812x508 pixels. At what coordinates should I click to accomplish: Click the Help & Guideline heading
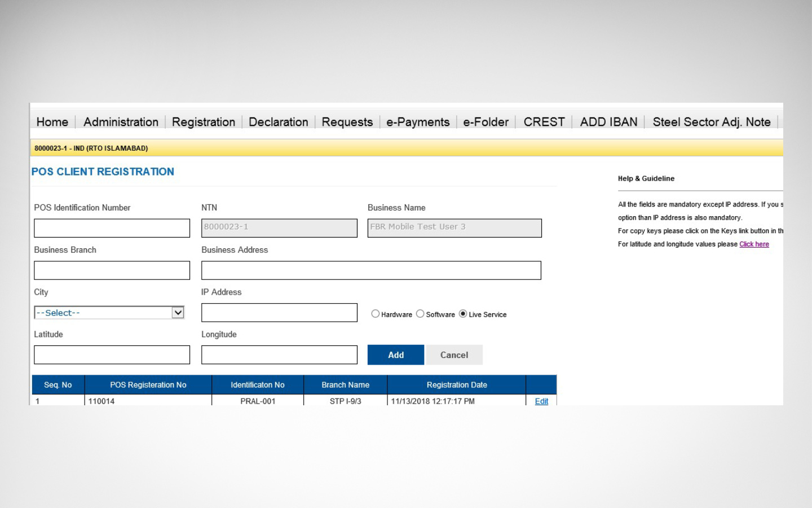click(646, 178)
